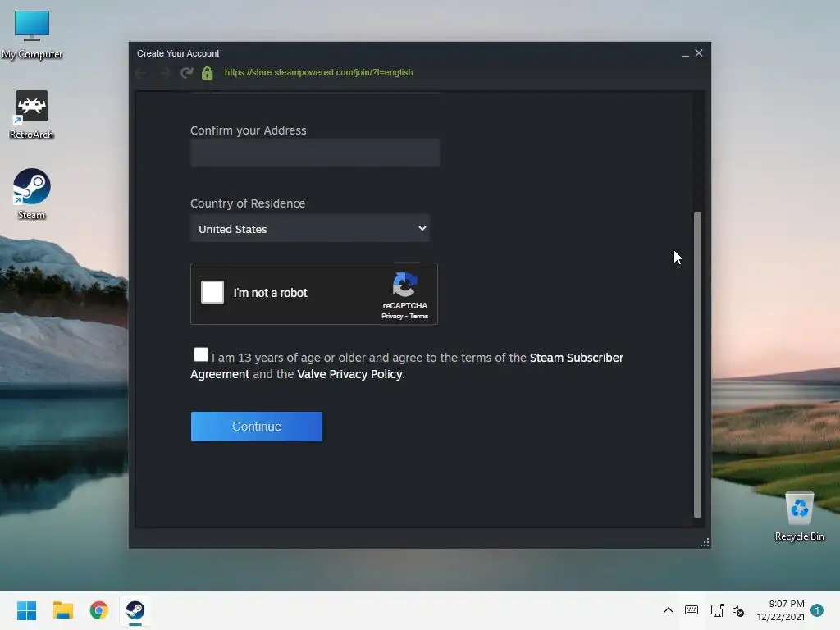Click the Confirm your Address label

pyautogui.click(x=249, y=130)
